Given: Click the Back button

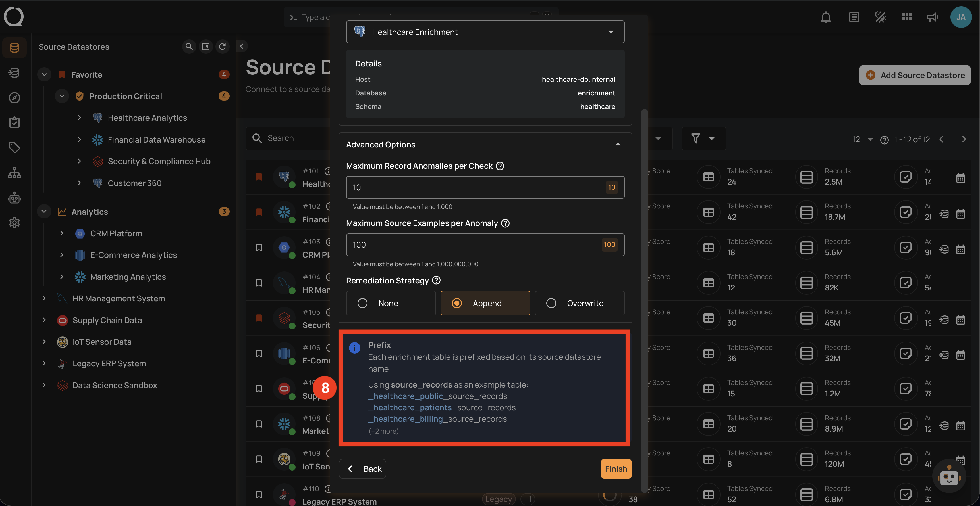Looking at the screenshot, I should (x=363, y=468).
